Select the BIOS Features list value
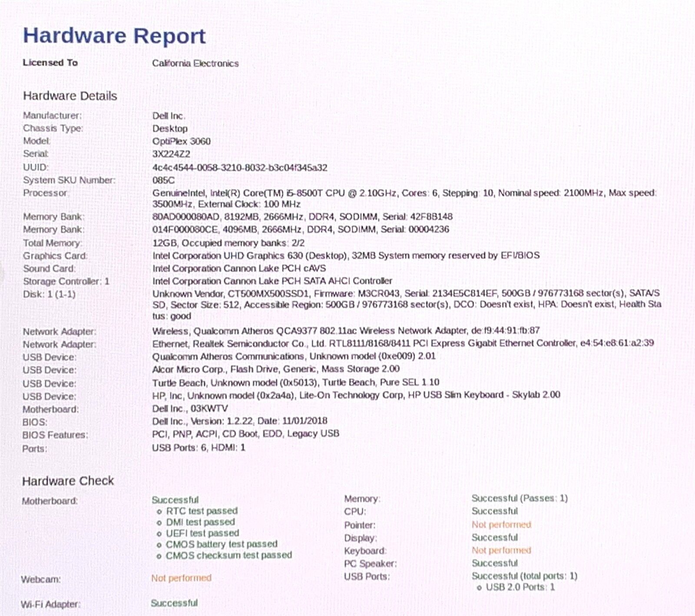 [245, 434]
